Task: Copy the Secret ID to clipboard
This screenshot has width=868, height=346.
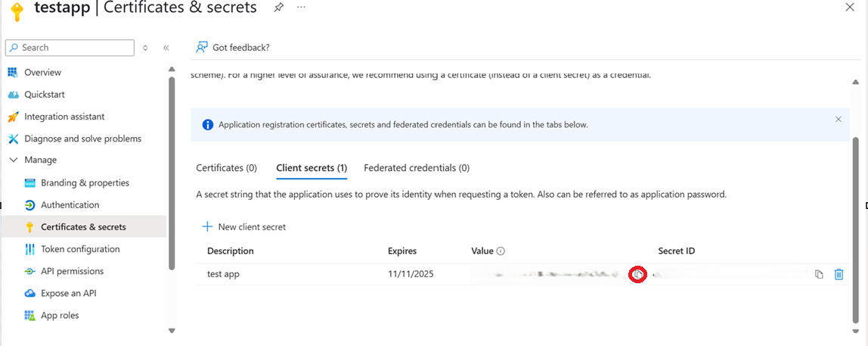Action: tap(819, 274)
